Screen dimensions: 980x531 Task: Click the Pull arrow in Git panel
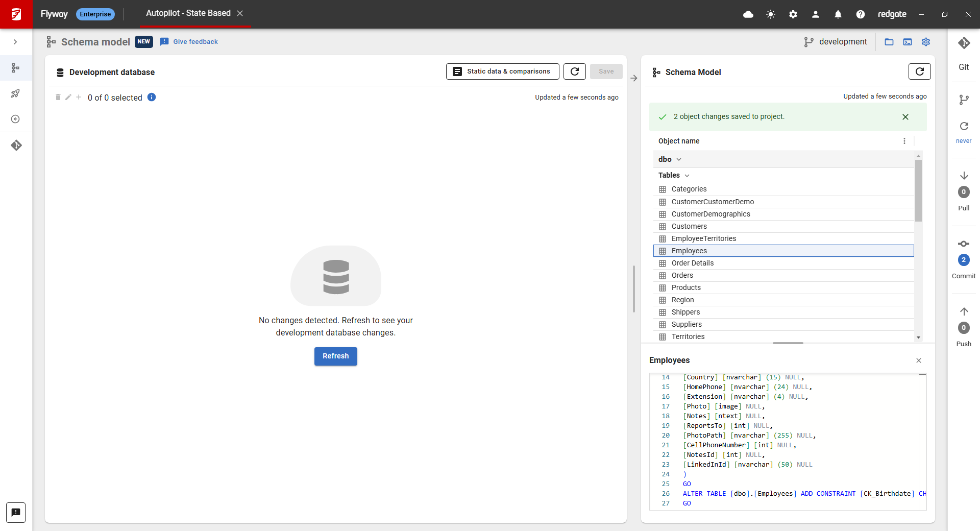tap(964, 176)
